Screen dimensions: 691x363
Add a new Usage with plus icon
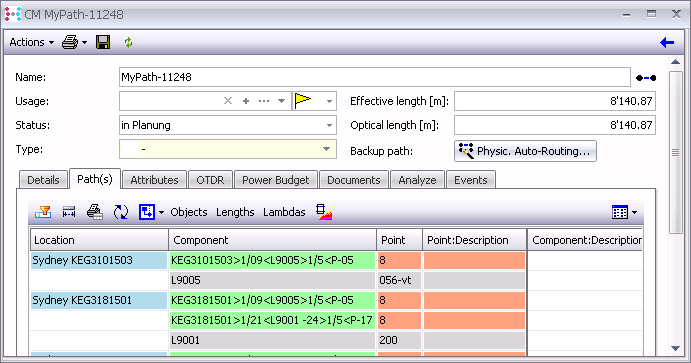pos(246,101)
